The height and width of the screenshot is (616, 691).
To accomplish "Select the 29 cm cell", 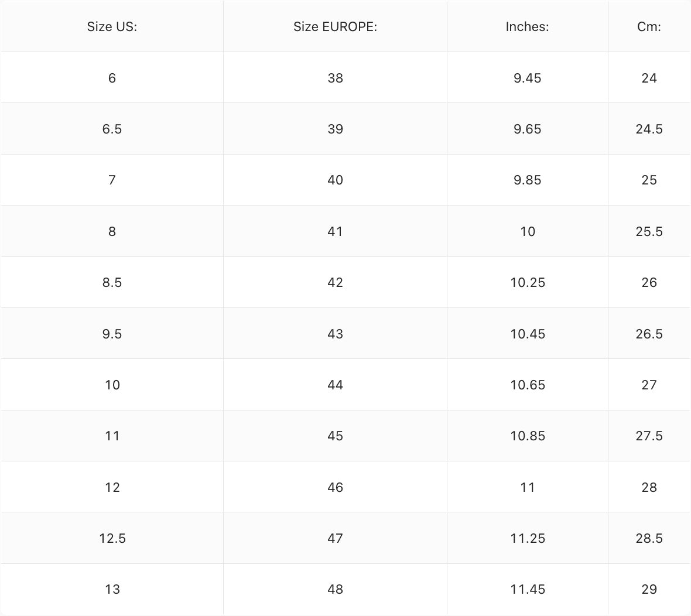I will 649,589.
